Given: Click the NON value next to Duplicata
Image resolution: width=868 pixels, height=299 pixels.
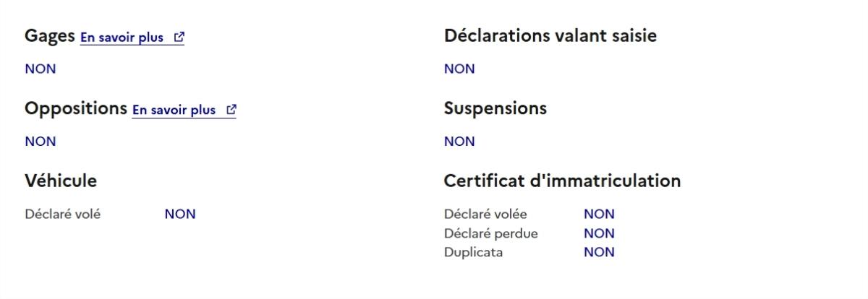Looking at the screenshot, I should (x=599, y=252).
